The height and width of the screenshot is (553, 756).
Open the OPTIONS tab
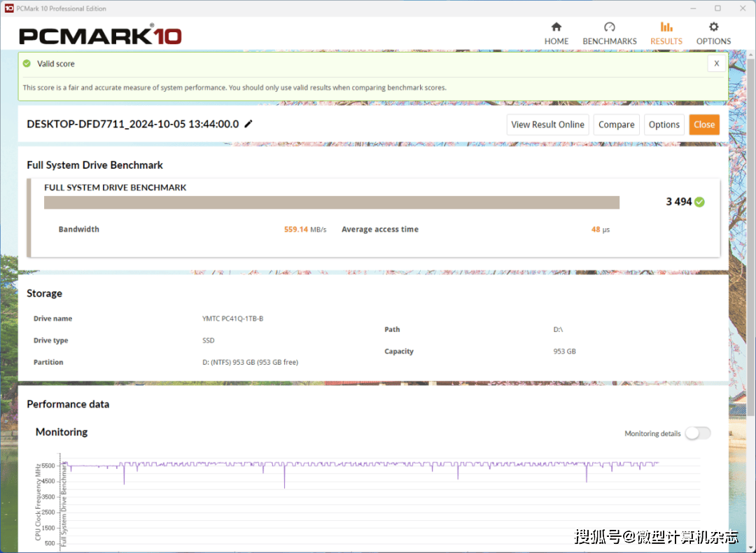pos(713,34)
